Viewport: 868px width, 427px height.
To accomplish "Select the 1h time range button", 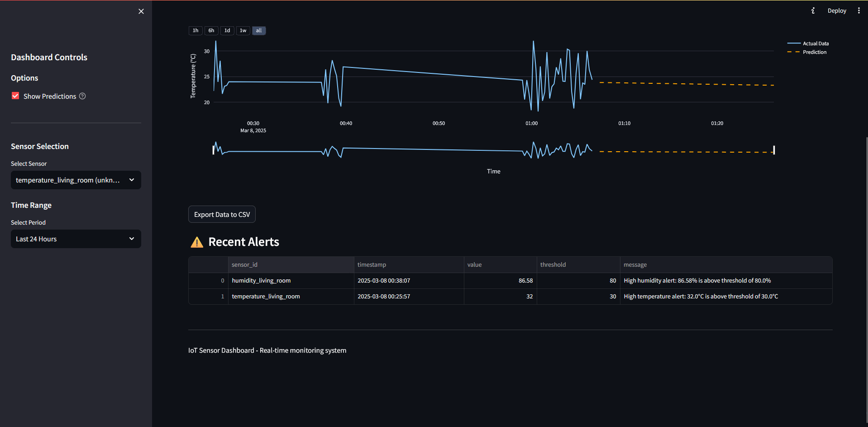I will 195,30.
